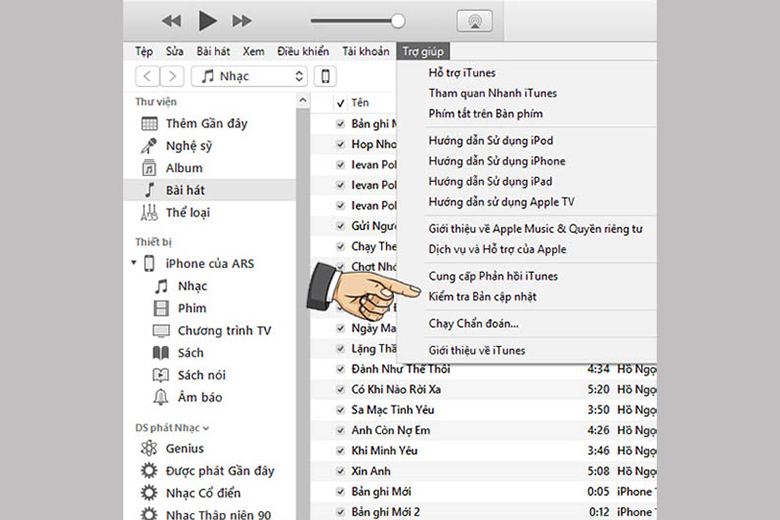Uncheck the Bản ghi Mới 2 song
The image size is (780, 520).
point(341,512)
